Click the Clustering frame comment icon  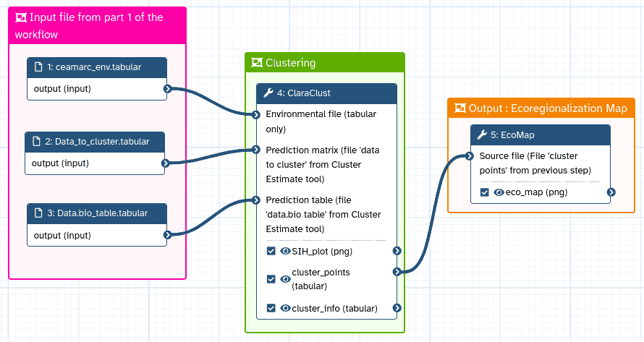(x=256, y=63)
